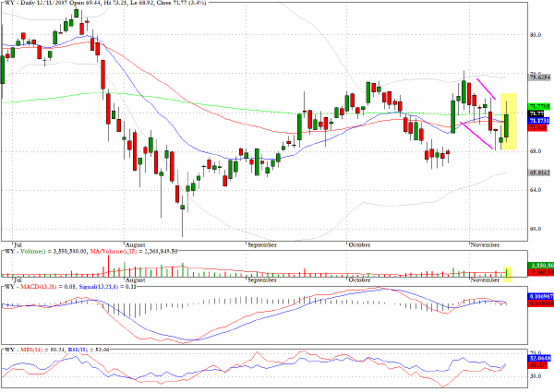554x392 pixels.
Task: Click the August label under the volume panel
Action: [136, 279]
